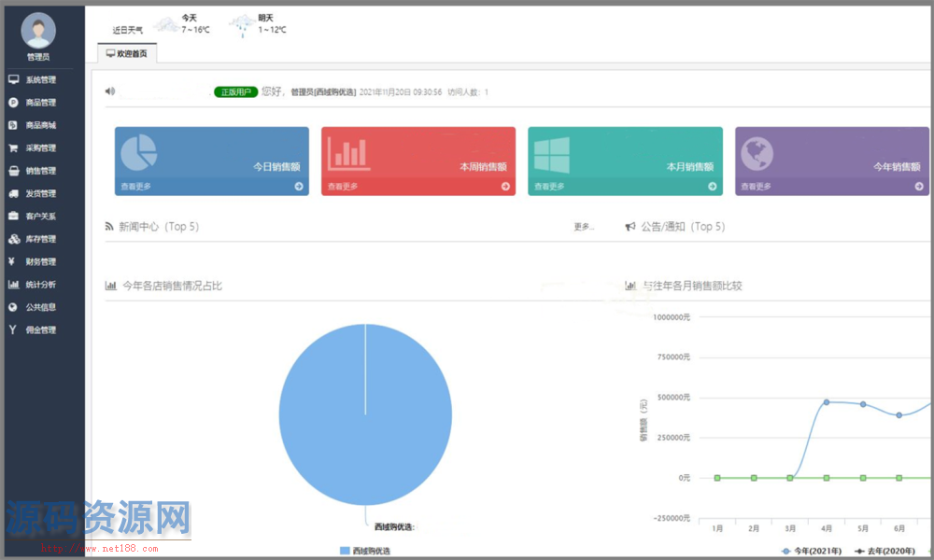Click the arrow icon on 今日销售额 card
This screenshot has height=560, width=934.
click(299, 187)
